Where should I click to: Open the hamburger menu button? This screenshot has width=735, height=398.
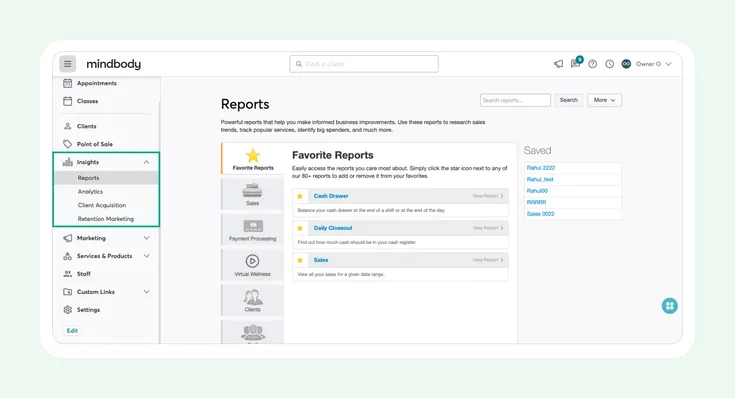coord(68,64)
